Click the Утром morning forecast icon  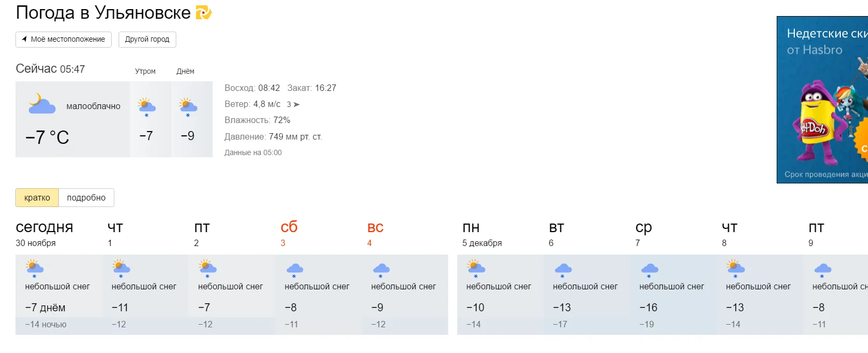point(146,106)
